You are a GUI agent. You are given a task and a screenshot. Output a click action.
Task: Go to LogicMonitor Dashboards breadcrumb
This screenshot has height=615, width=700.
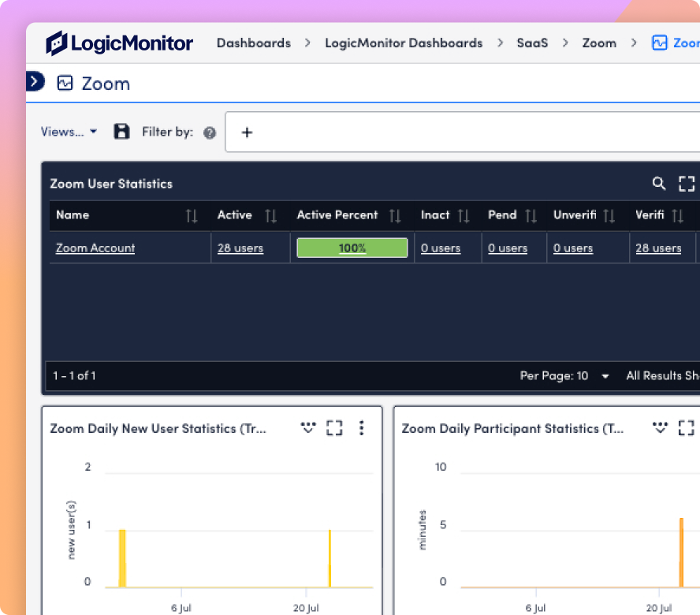coord(404,43)
